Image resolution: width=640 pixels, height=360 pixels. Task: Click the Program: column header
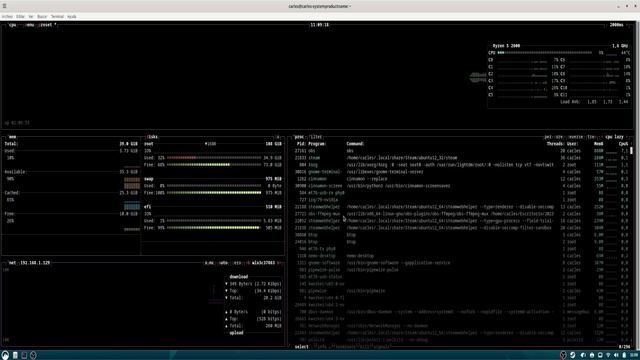tap(317, 144)
